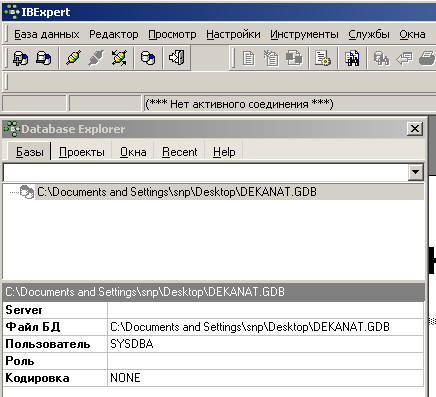This screenshot has height=397, width=436.
Task: Click the grayed database search icon
Action: [x=381, y=59]
